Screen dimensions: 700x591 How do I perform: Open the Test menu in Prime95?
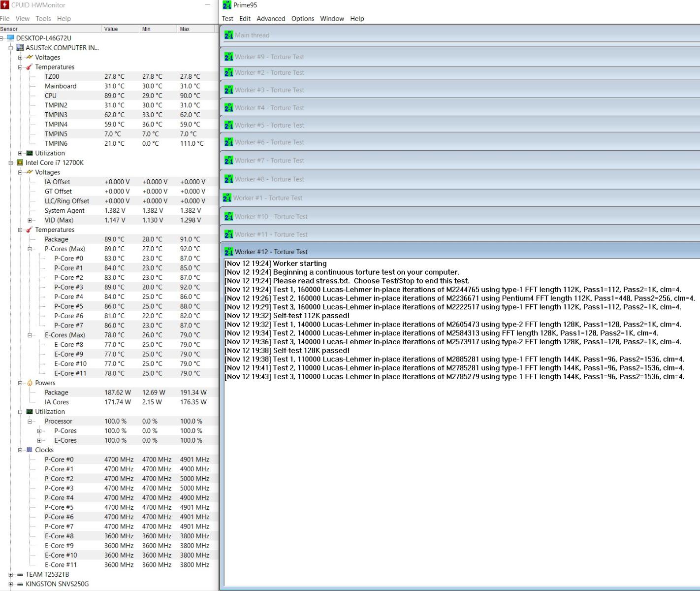(227, 19)
